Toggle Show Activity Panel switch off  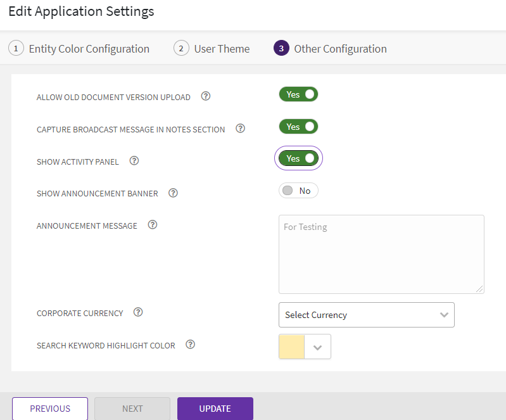pos(298,158)
